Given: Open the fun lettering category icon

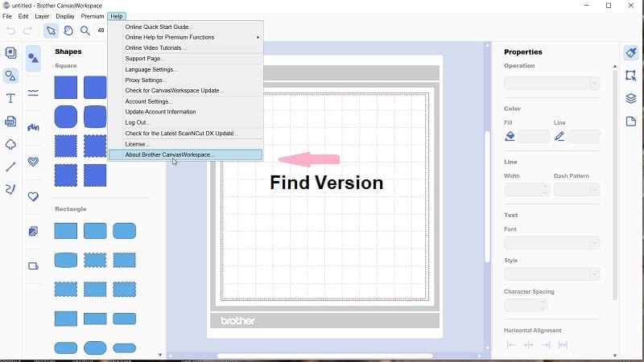Looking at the screenshot, I should [x=33, y=128].
